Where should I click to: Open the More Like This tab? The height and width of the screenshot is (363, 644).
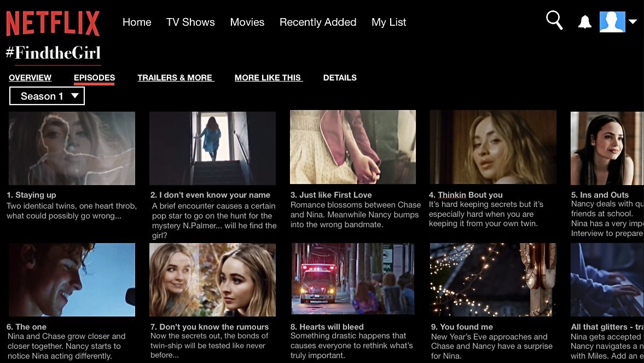coord(268,78)
